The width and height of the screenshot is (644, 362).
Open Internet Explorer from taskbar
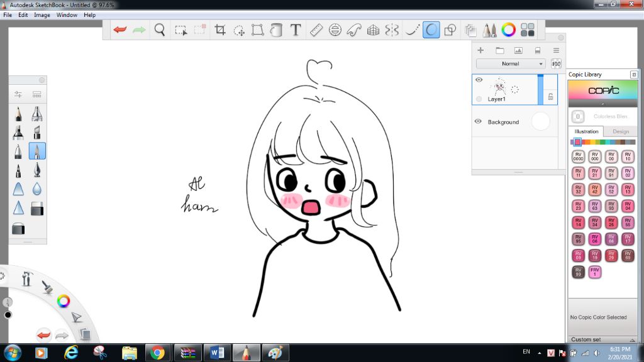[x=71, y=353]
